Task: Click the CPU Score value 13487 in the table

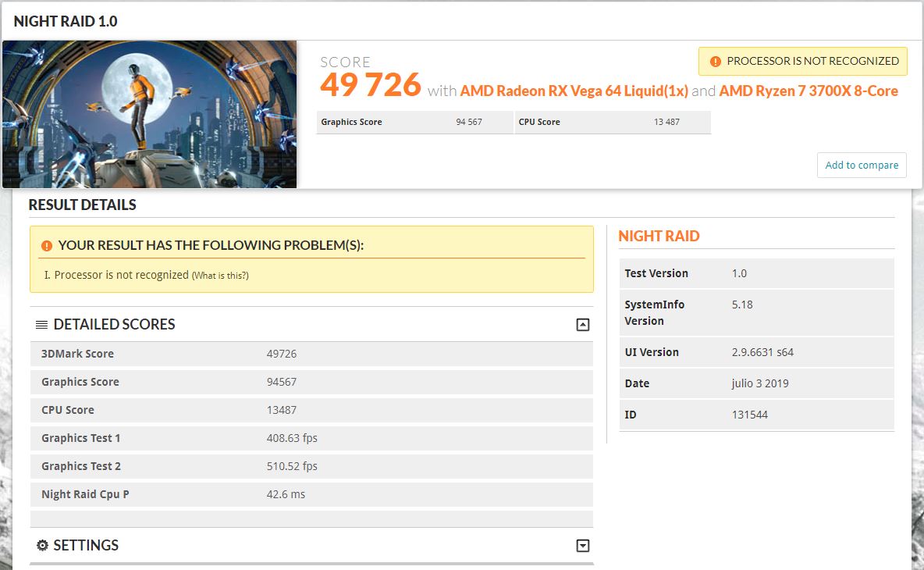Action: tap(282, 410)
